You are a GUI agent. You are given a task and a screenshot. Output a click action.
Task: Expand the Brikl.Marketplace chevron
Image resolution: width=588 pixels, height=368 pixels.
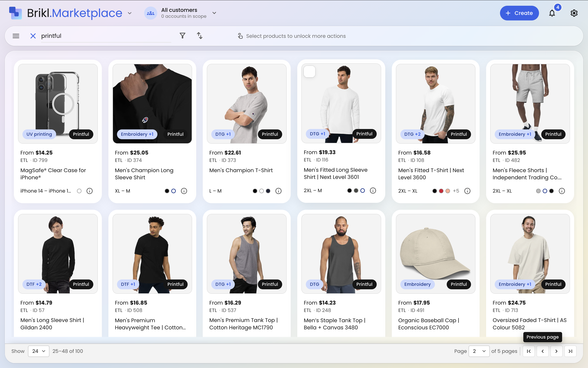(130, 13)
